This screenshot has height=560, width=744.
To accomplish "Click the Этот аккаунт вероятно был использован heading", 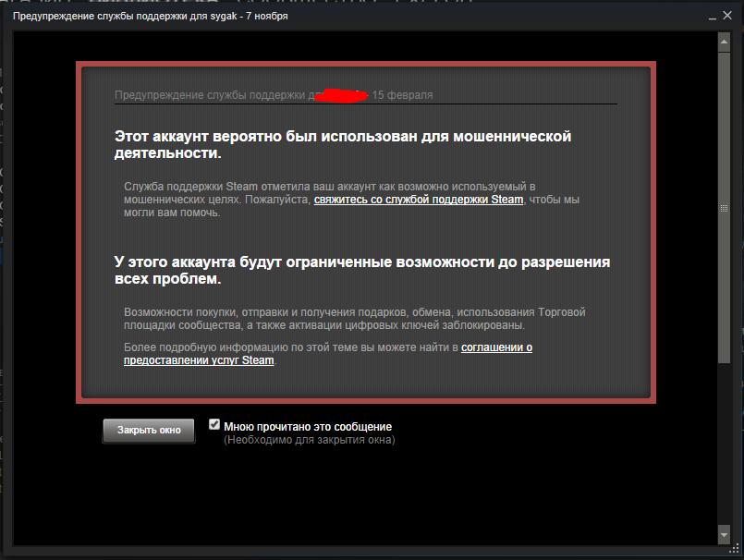I will [x=343, y=144].
